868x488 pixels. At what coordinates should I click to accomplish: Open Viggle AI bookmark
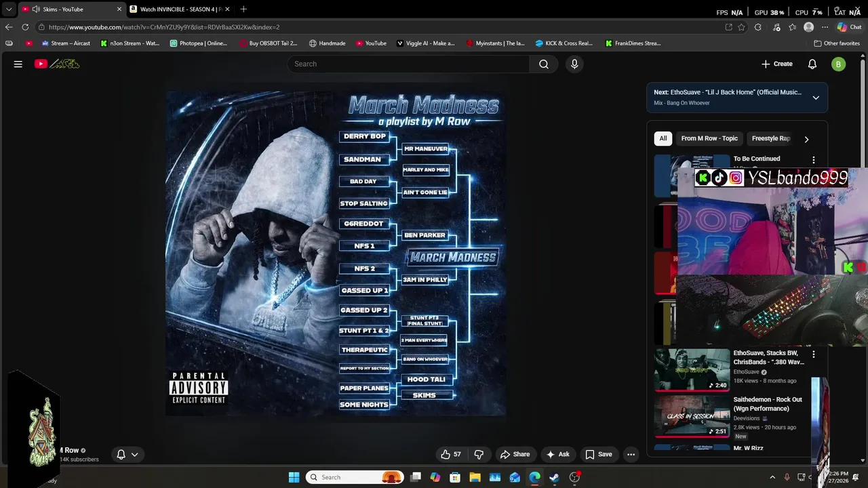(425, 43)
